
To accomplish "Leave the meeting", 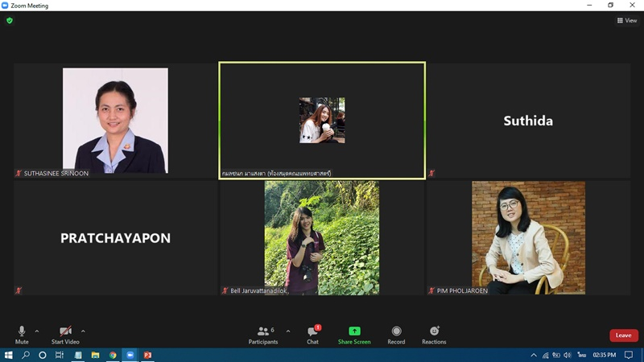I will 623,335.
